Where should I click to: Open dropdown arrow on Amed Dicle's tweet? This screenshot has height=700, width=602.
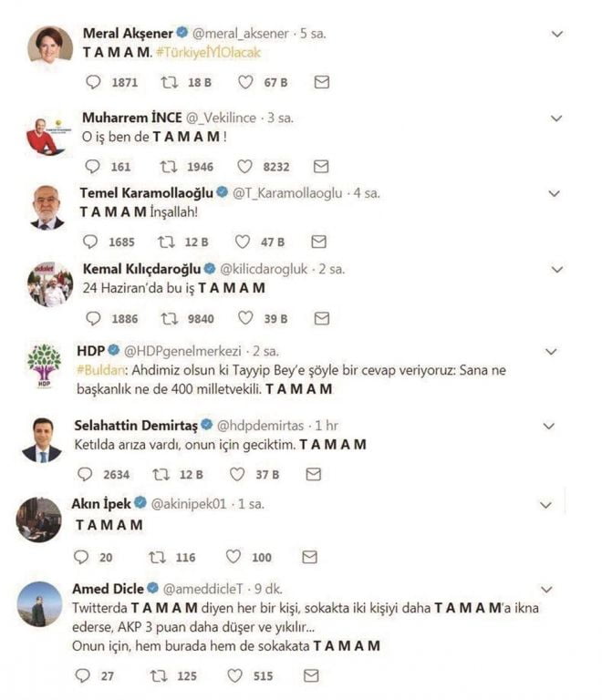click(x=547, y=589)
